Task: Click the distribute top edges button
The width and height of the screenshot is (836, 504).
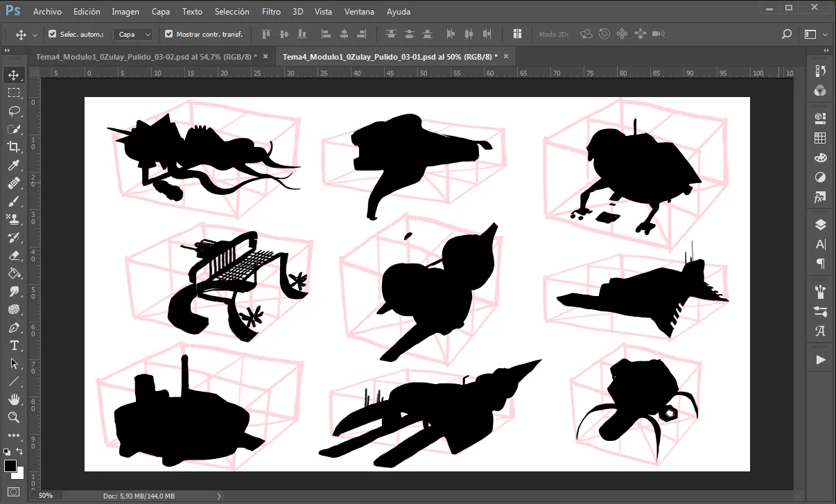Action: pyautogui.click(x=392, y=34)
